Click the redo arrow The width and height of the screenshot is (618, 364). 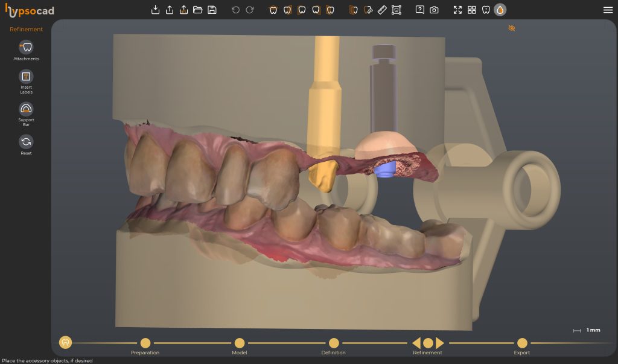tap(250, 10)
